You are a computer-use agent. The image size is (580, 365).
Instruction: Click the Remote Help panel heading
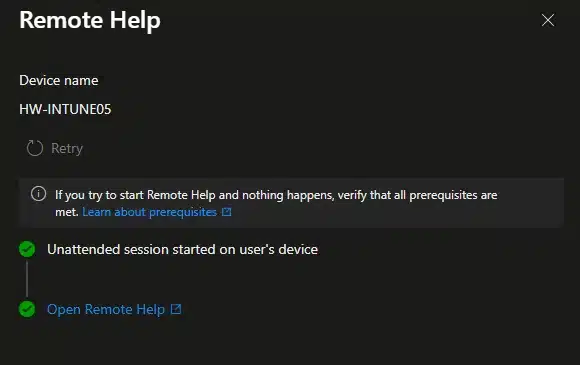90,20
